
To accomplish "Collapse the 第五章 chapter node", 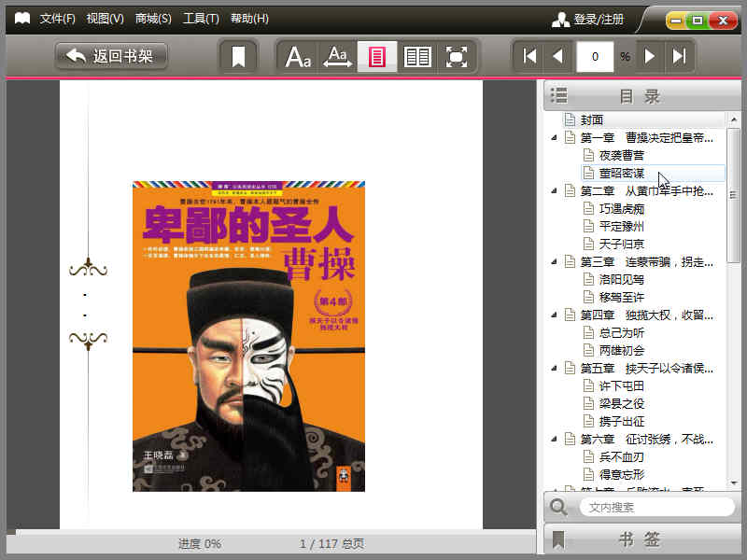I will (554, 369).
